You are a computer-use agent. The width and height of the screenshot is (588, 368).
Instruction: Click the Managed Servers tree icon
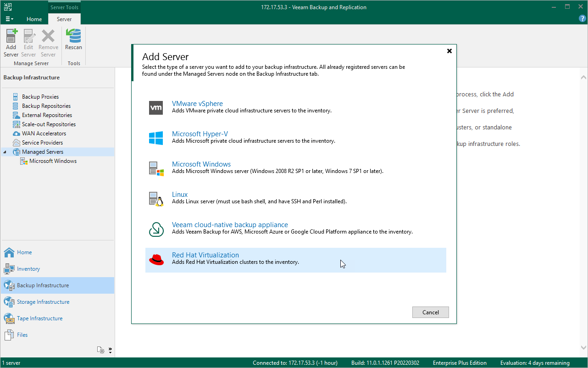(17, 152)
